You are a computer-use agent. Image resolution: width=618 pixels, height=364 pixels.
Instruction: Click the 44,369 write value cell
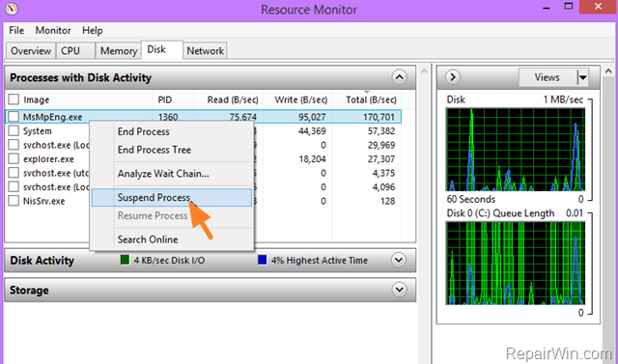coord(312,130)
